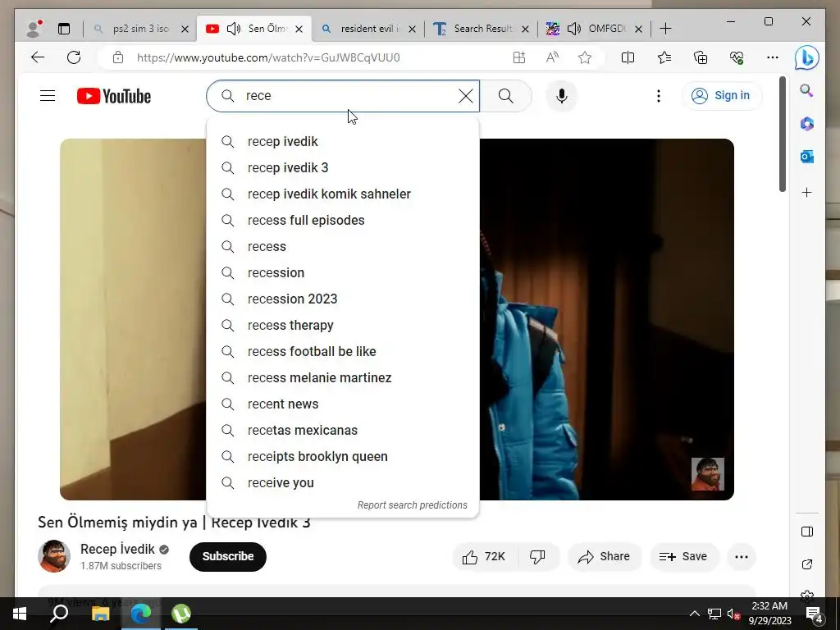
Task: Open a new browser tab
Action: (665, 29)
